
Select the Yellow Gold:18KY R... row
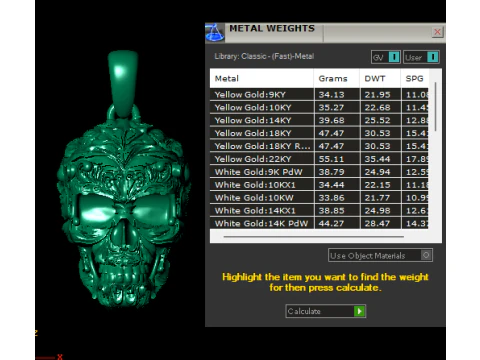(x=319, y=146)
